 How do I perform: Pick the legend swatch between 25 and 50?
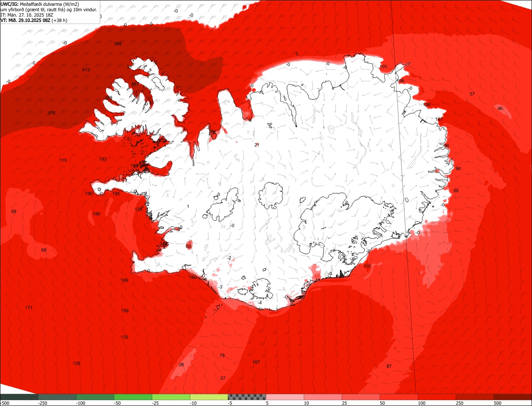click(361, 397)
